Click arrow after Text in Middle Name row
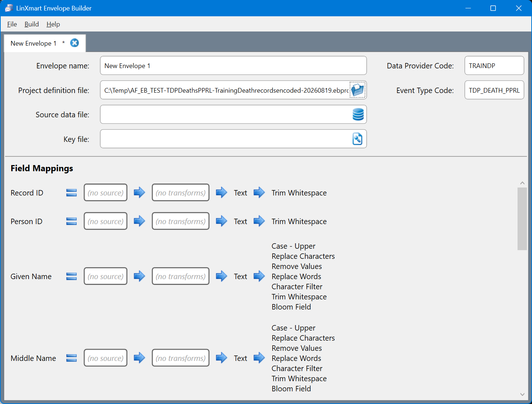The height and width of the screenshot is (404, 532). coord(259,358)
